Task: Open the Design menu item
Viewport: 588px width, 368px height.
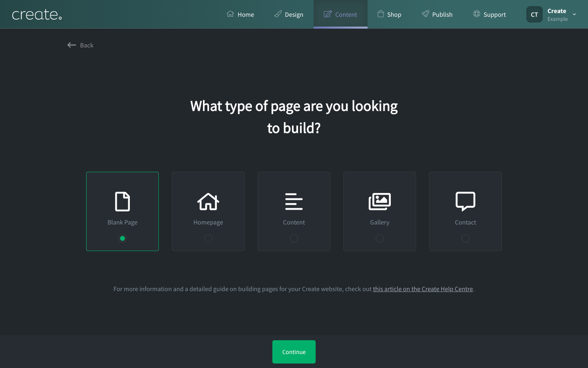Action: (289, 14)
